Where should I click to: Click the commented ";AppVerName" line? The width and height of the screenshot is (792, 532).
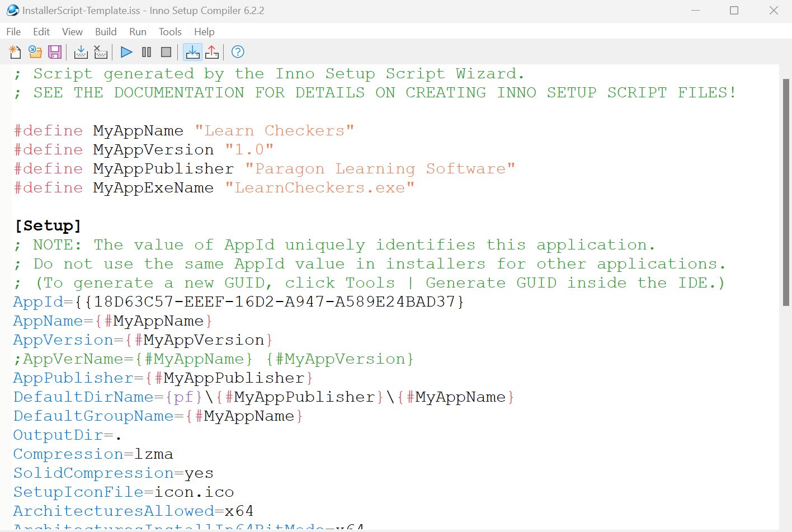pyautogui.click(x=214, y=359)
